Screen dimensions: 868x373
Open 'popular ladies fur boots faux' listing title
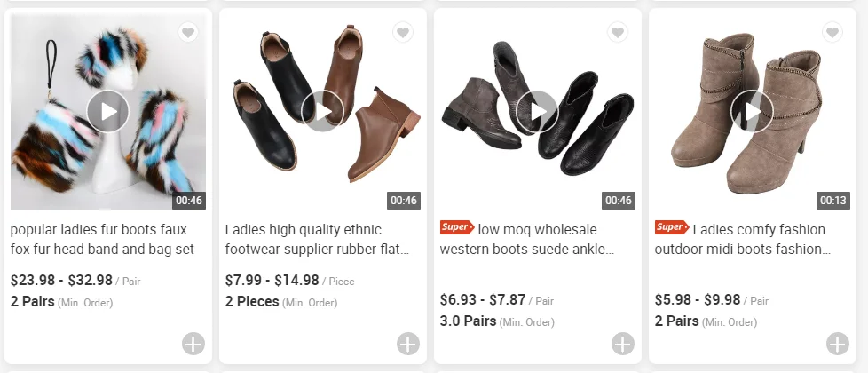coord(102,240)
